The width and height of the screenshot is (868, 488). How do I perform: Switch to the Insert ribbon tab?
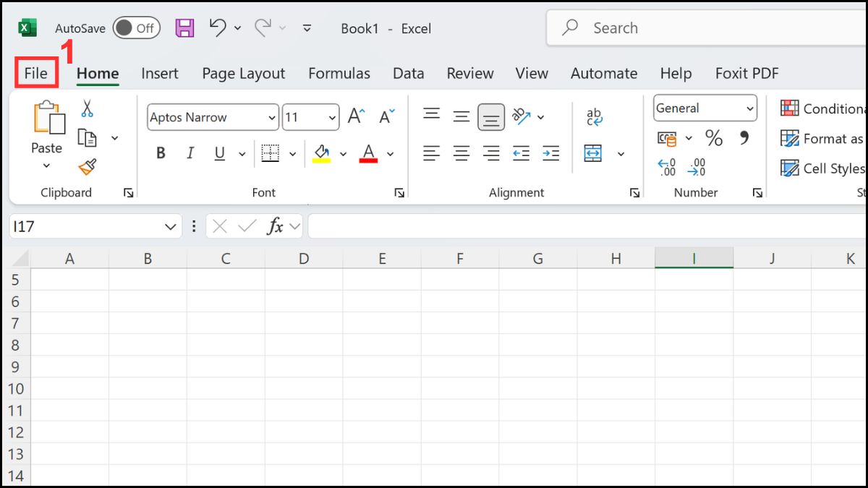[x=160, y=73]
